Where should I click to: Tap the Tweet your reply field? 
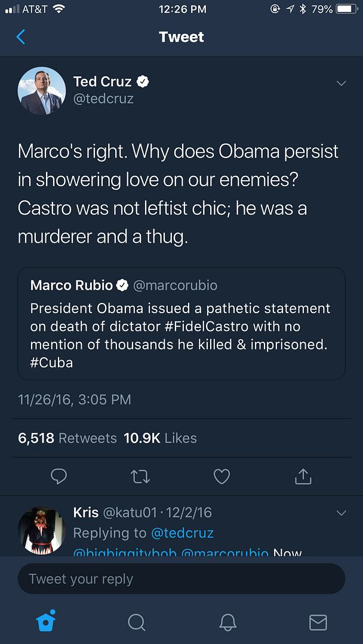click(181, 579)
